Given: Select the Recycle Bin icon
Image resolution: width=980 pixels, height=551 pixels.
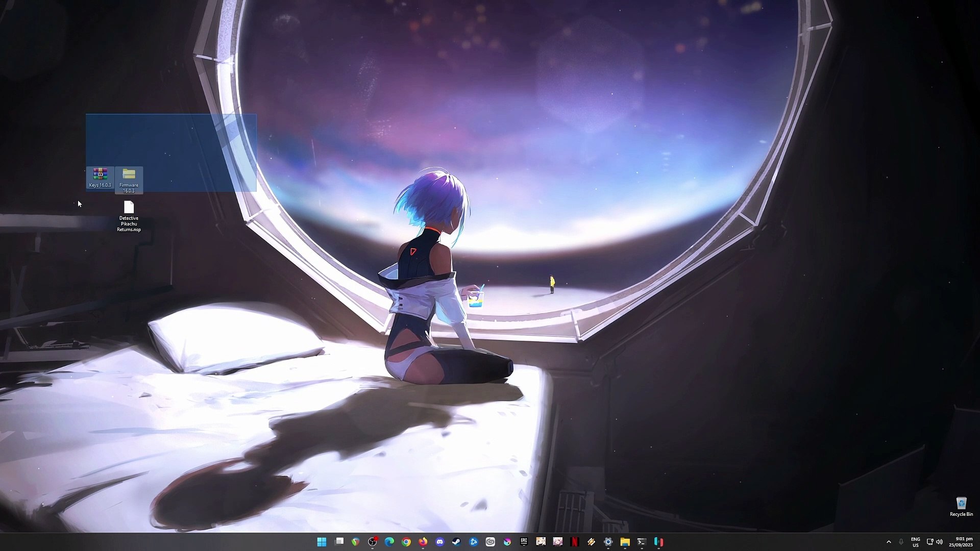Looking at the screenshot, I should (x=961, y=507).
